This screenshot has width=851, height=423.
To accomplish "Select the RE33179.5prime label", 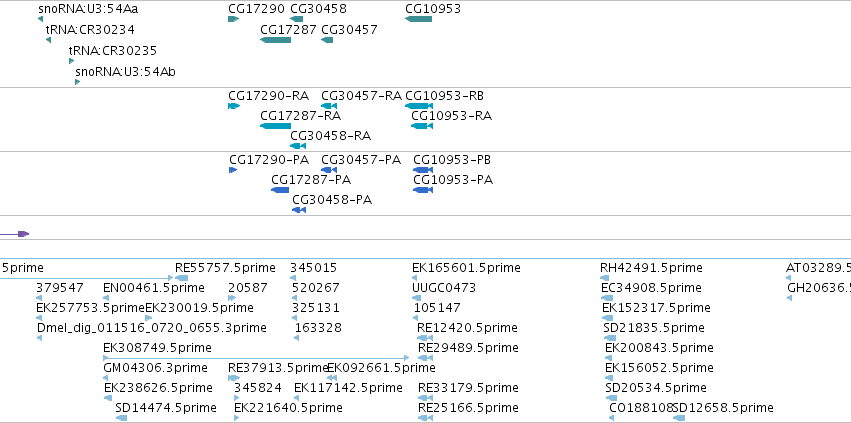I will click(x=468, y=388).
